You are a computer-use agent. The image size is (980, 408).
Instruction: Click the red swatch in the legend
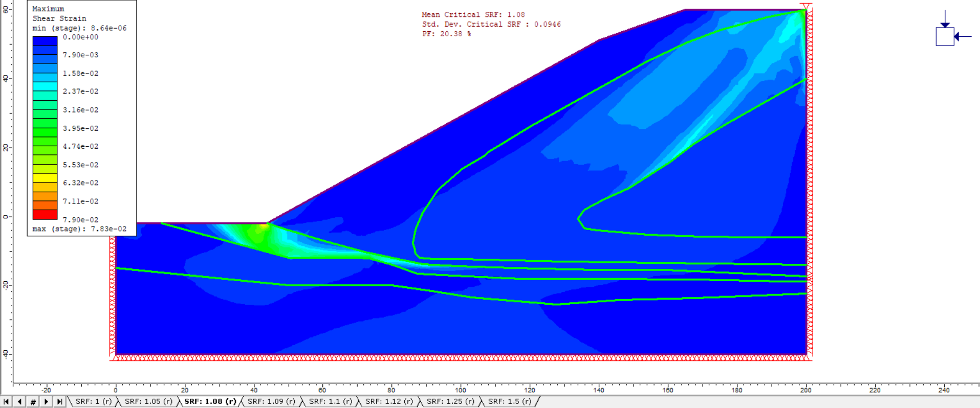45,215
